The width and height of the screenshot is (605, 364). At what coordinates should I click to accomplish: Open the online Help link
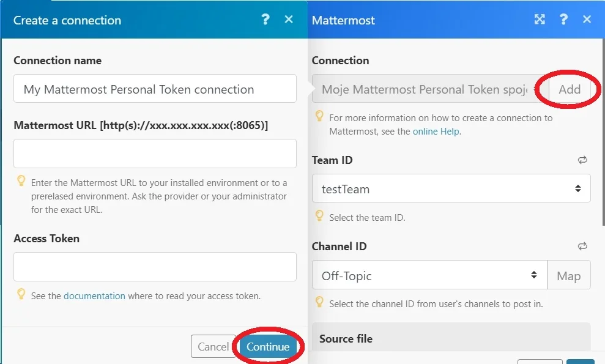[x=436, y=132]
